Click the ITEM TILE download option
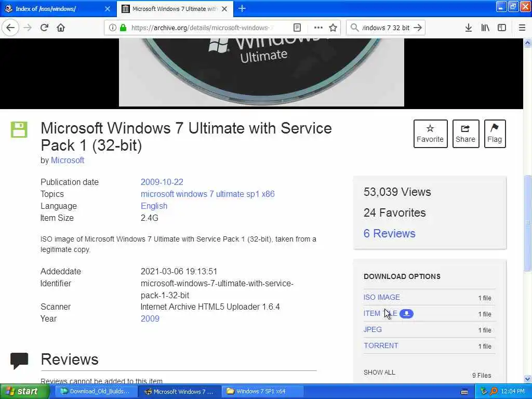Screen dimensions: 532x399 380,313
